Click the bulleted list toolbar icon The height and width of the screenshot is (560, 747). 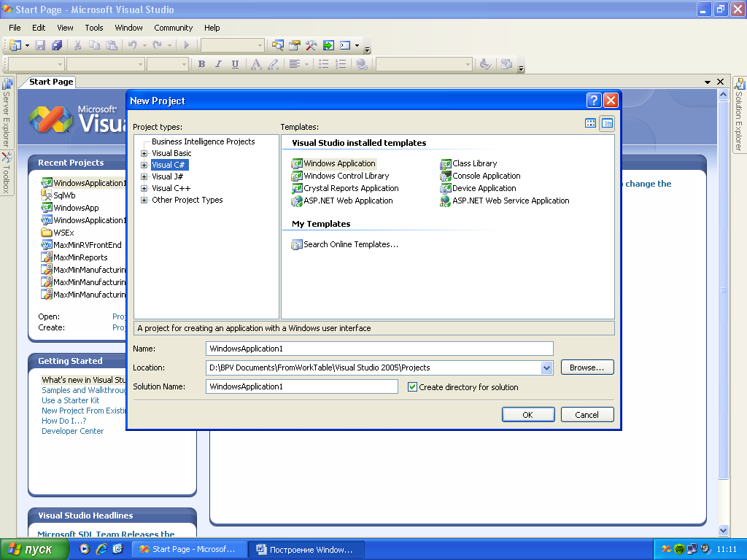[323, 64]
